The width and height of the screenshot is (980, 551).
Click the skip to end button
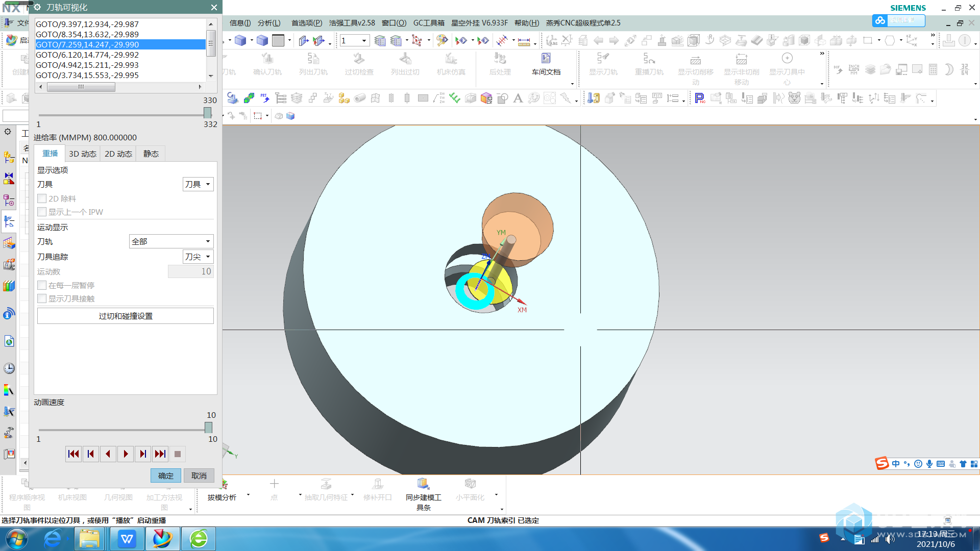tap(160, 454)
